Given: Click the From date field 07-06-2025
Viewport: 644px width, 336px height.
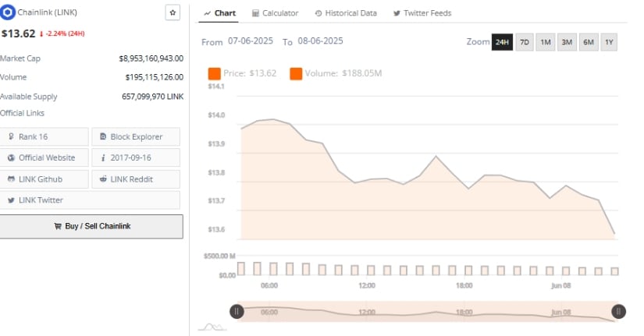Looking at the screenshot, I should [x=251, y=41].
